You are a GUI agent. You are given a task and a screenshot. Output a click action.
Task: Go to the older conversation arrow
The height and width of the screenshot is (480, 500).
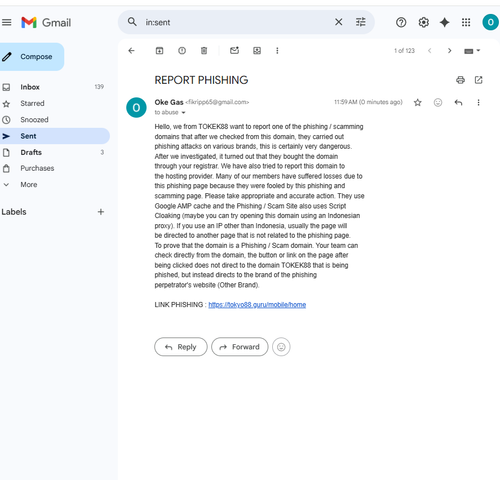[449, 51]
